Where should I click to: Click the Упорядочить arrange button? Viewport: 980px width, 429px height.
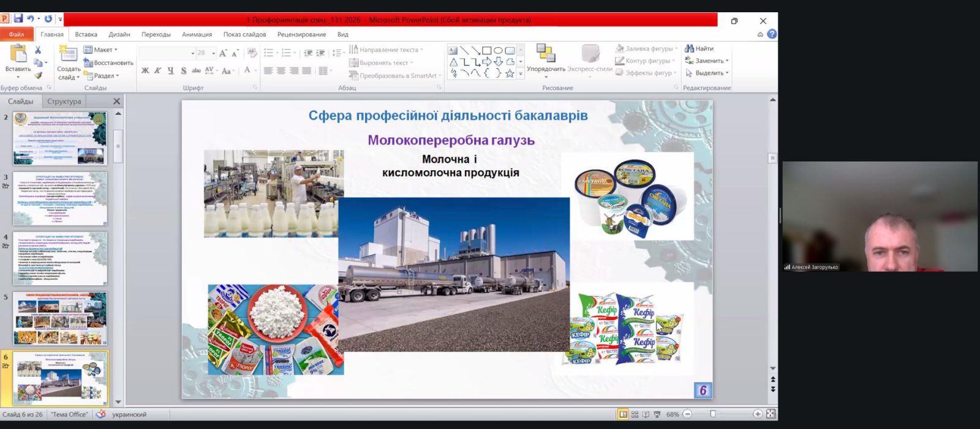pyautogui.click(x=546, y=60)
